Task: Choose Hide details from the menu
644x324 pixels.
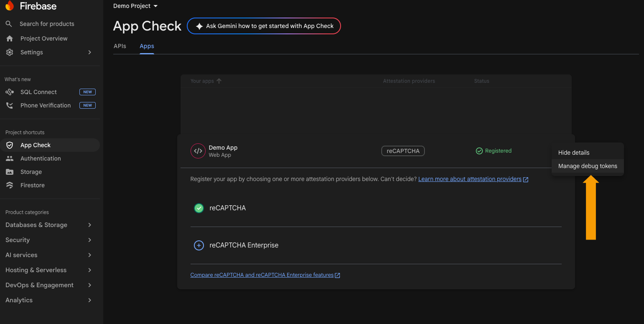Action: pos(588,153)
